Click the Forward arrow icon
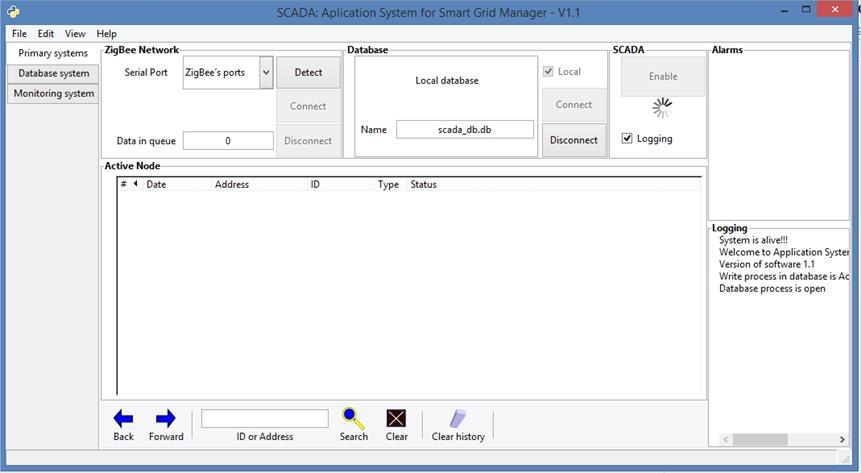This screenshot has height=473, width=861. [166, 418]
